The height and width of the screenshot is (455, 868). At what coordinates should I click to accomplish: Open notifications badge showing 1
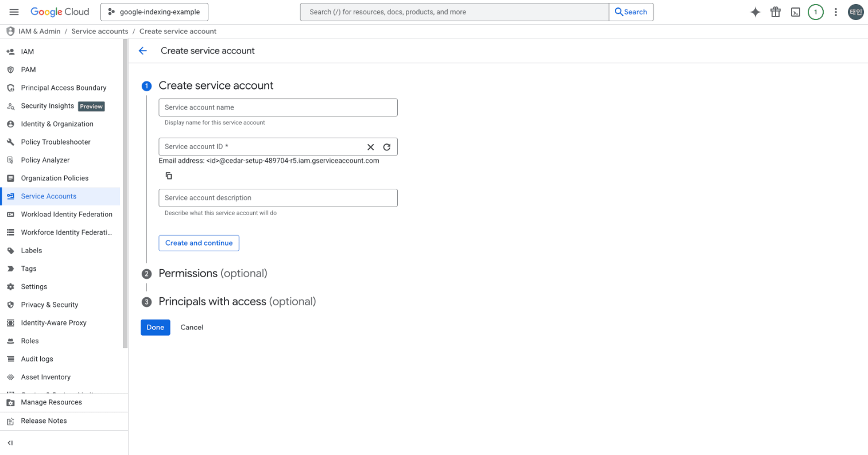[816, 12]
